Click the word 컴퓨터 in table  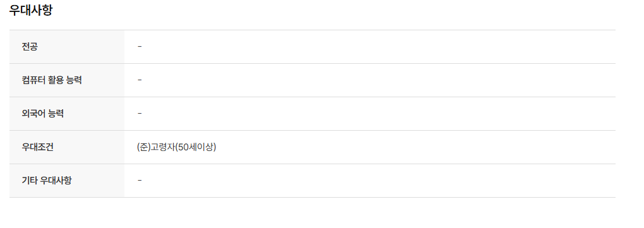33,80
